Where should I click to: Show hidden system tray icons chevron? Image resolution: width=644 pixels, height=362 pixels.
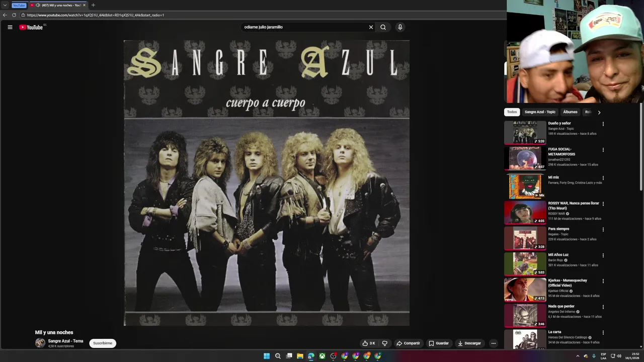[x=578, y=356]
